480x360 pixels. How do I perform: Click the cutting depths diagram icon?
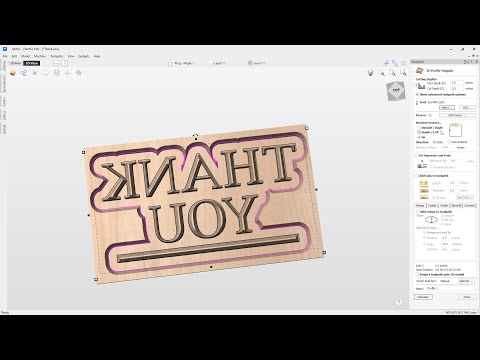421,86
